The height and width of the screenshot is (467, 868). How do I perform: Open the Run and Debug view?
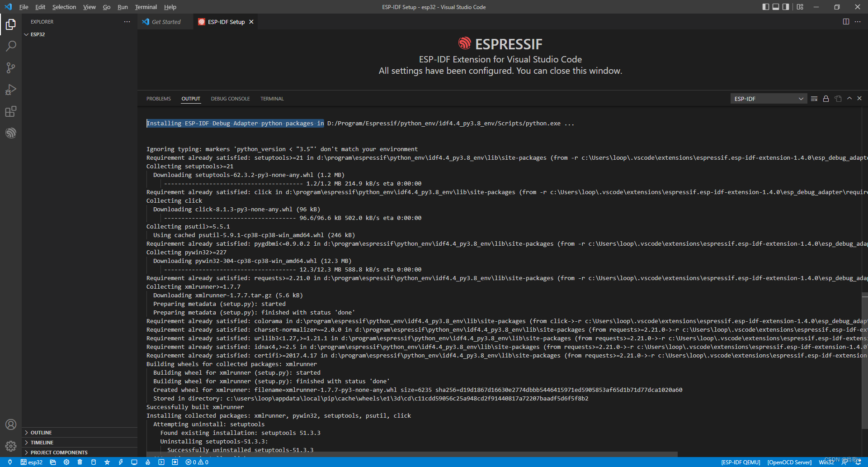point(11,90)
